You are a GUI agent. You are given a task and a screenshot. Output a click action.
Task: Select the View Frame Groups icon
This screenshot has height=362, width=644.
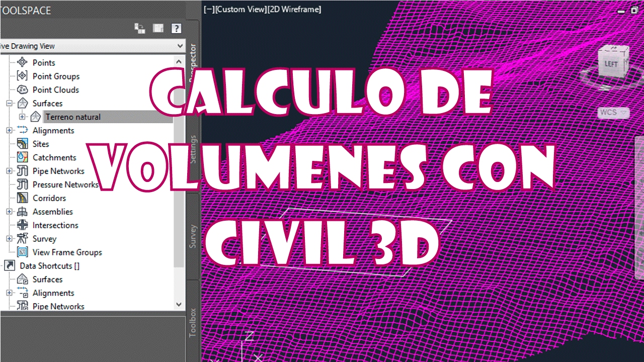23,252
